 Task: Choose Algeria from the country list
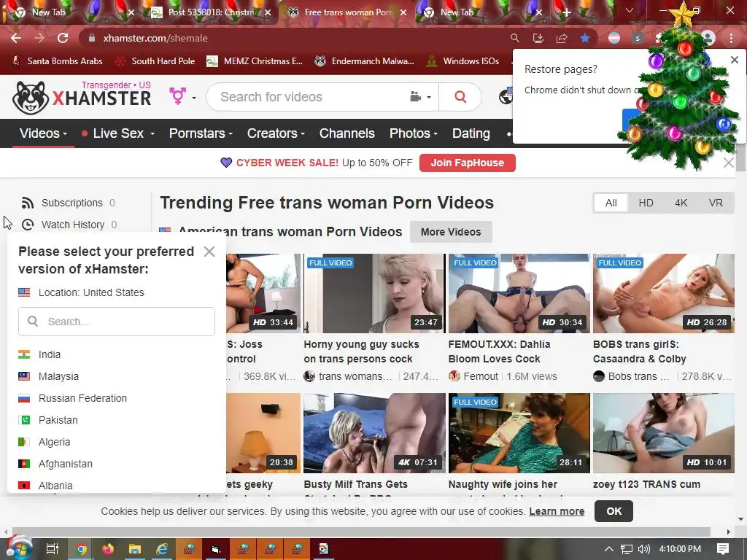tap(44, 442)
